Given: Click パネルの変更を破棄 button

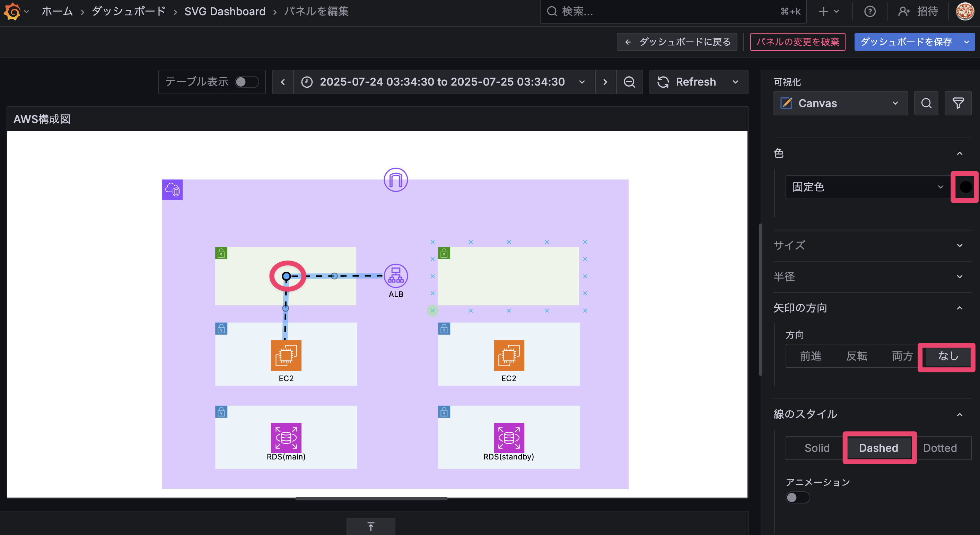Looking at the screenshot, I should (798, 42).
